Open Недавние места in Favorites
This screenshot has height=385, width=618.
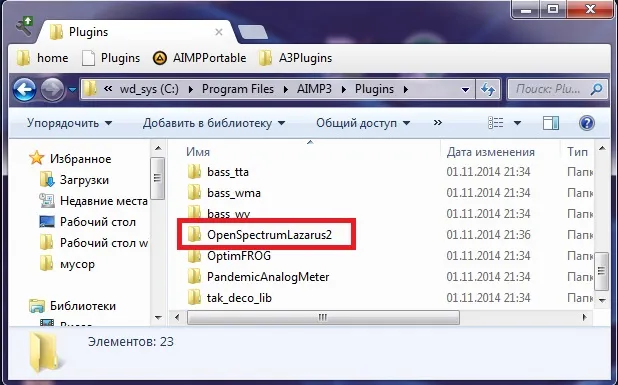tap(104, 201)
